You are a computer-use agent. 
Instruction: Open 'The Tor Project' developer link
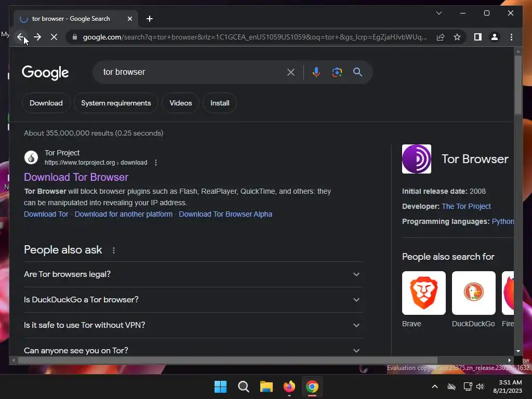click(x=466, y=206)
